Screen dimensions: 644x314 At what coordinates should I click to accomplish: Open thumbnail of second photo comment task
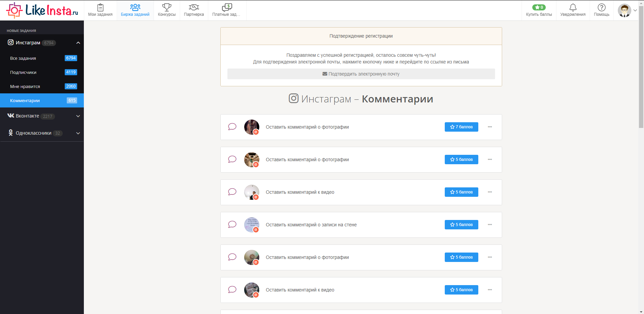(x=252, y=160)
